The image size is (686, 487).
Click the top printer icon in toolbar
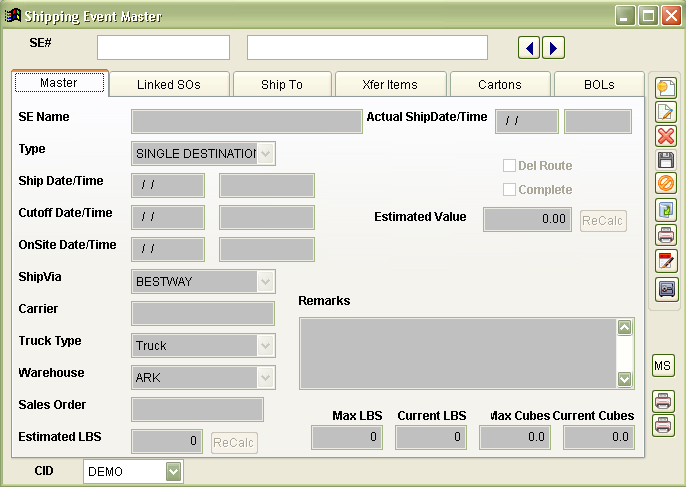[666, 236]
